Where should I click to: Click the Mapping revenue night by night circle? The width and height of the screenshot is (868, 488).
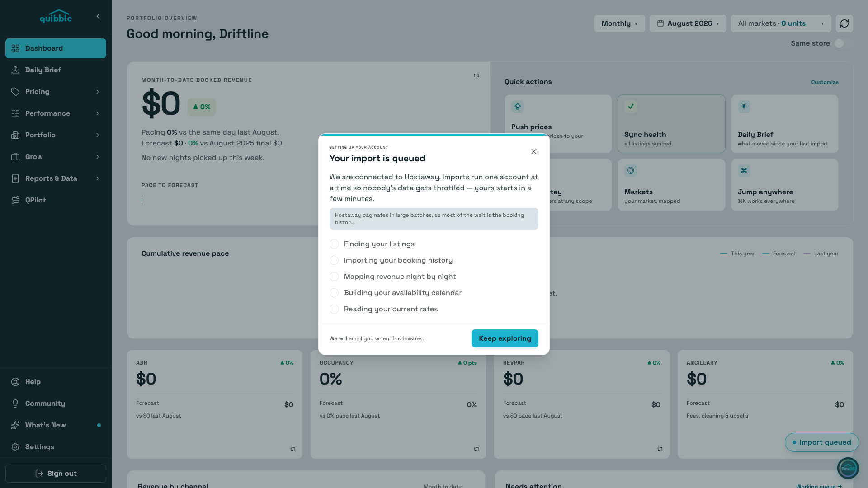(334, 277)
